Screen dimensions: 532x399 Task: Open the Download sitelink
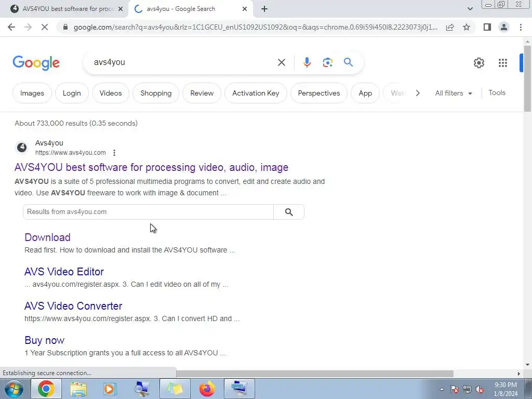click(x=47, y=237)
